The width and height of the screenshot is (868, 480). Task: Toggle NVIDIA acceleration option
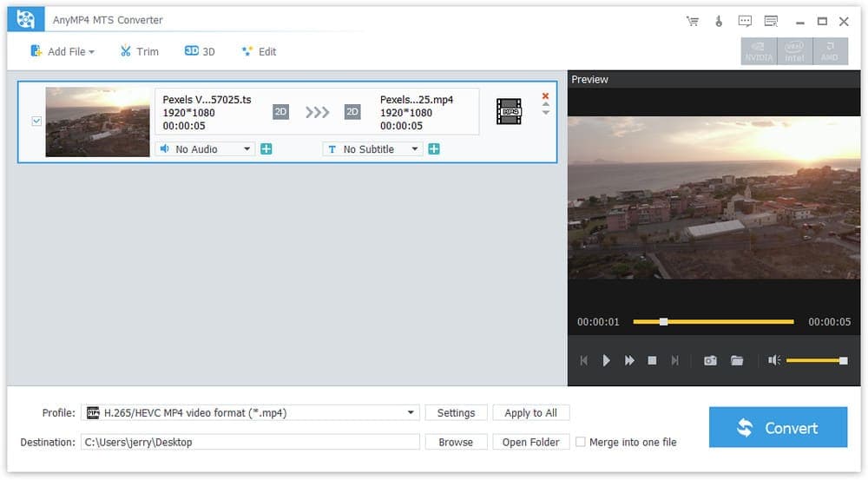758,51
